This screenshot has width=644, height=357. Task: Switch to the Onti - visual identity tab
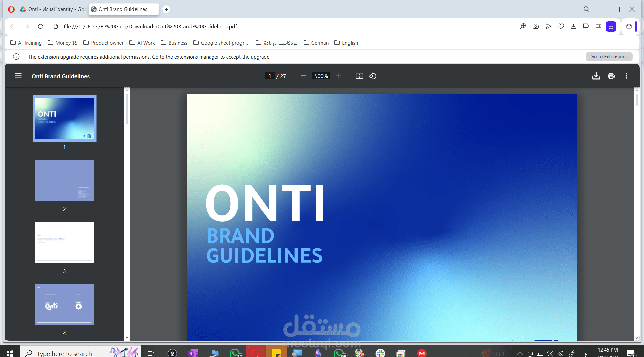52,9
